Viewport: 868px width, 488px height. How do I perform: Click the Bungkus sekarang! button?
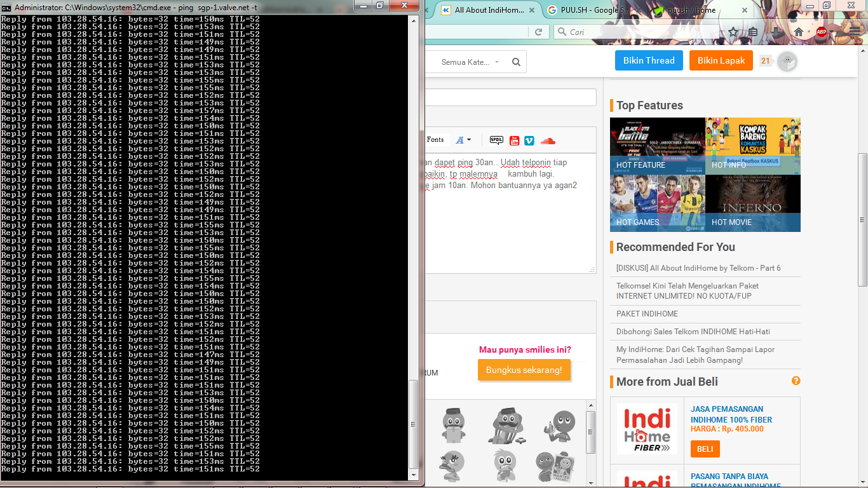[x=524, y=370]
